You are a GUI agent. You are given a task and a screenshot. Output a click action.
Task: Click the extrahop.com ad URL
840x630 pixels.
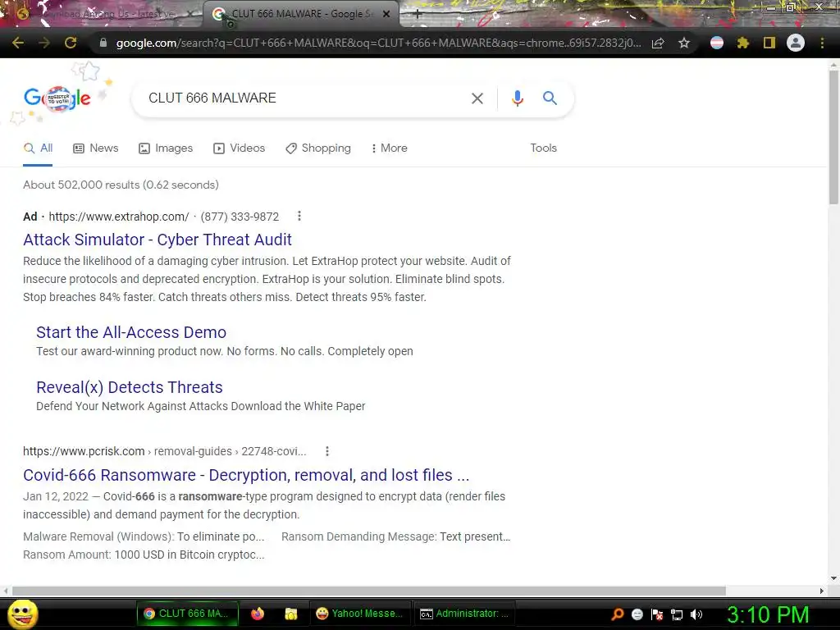coord(119,217)
